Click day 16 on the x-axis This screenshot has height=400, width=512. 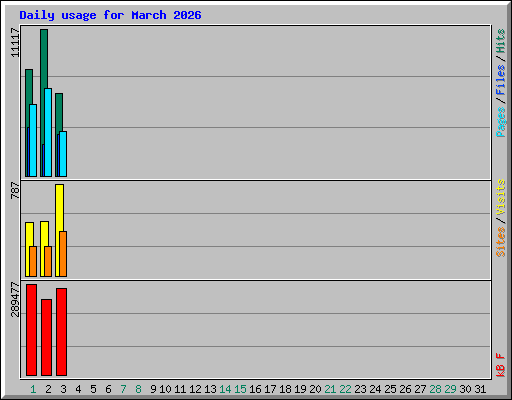(x=255, y=389)
